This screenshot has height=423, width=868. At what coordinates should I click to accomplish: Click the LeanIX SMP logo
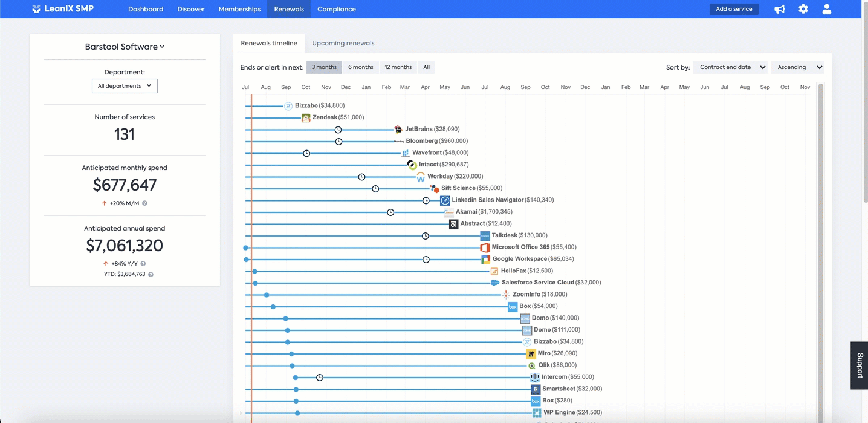coord(62,9)
